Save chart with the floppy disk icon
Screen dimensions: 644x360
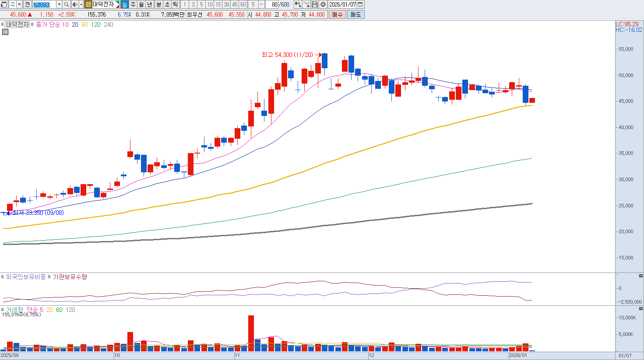point(315,4)
